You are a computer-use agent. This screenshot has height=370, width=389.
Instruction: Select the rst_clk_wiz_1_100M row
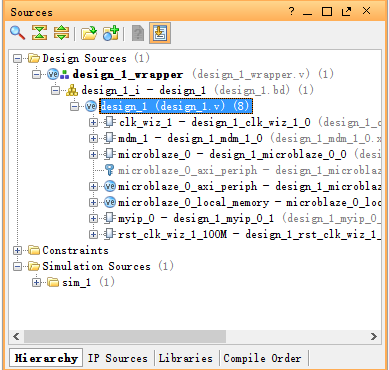click(x=250, y=234)
